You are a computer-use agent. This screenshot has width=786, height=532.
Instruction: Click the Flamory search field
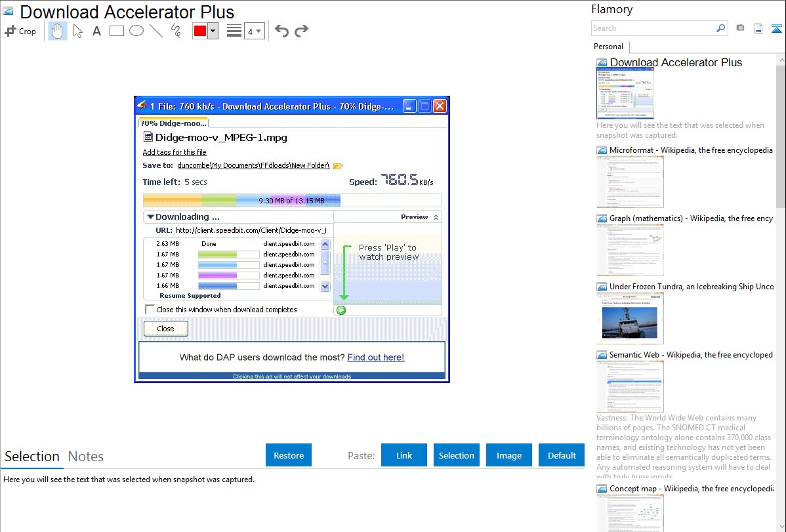(x=653, y=28)
